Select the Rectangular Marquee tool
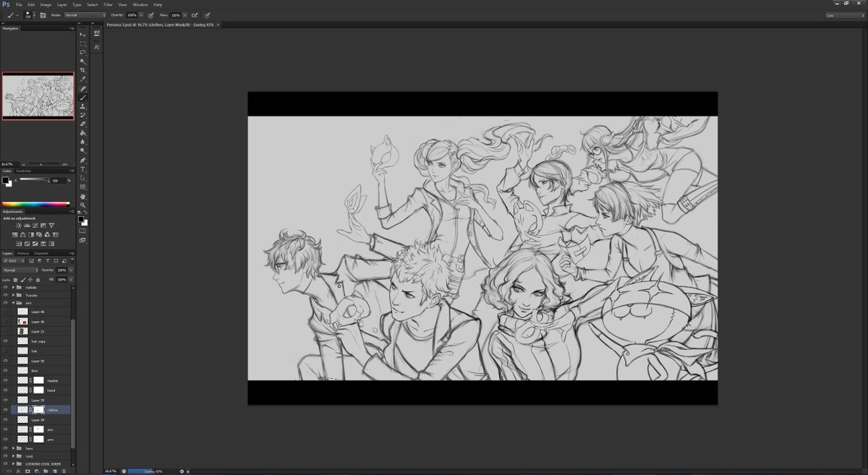The width and height of the screenshot is (868, 475). (82, 43)
